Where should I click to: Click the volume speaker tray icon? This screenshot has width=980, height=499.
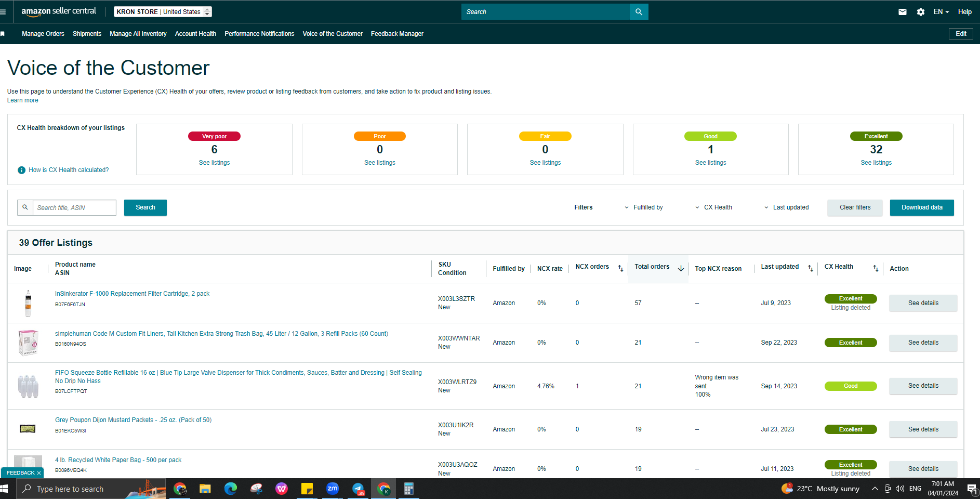(x=900, y=489)
